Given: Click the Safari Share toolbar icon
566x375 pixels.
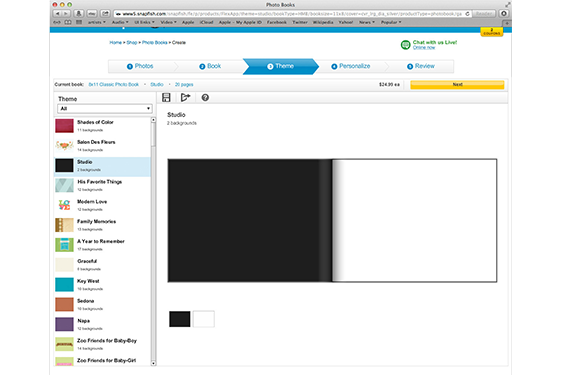Looking at the screenshot, I should tap(105, 13).
